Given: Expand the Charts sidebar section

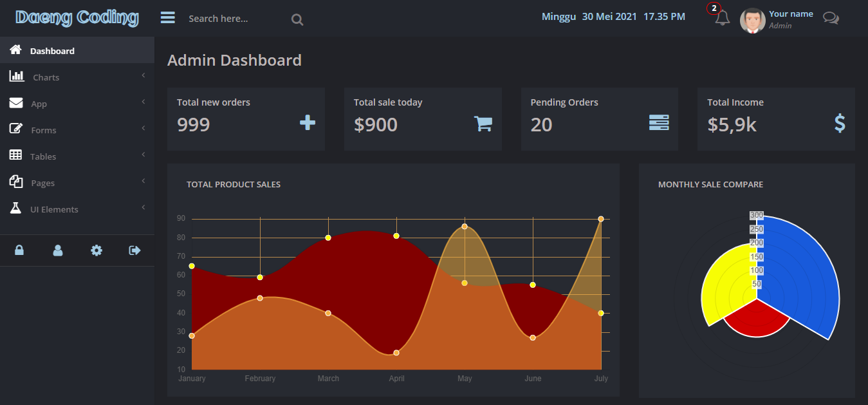Looking at the screenshot, I should 45,77.
